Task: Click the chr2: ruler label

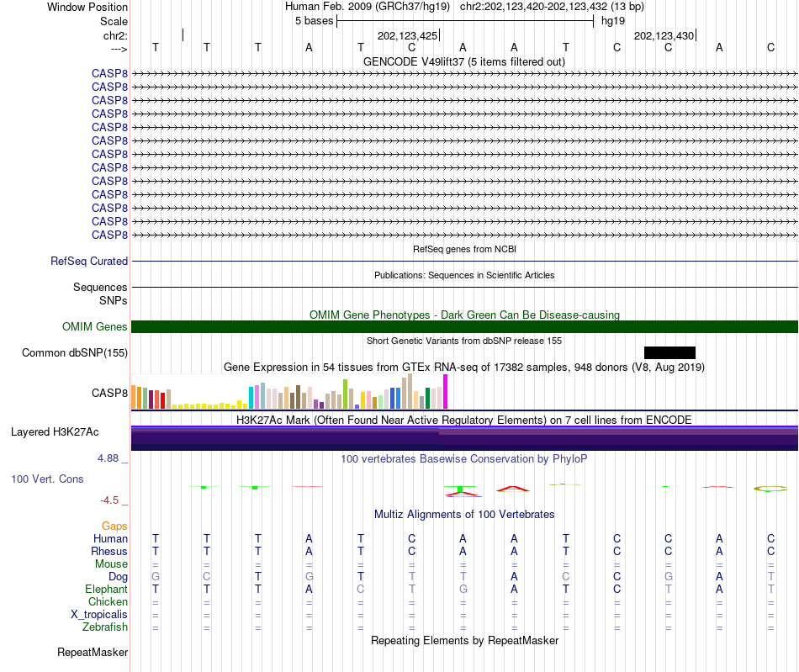Action: pyautogui.click(x=115, y=35)
